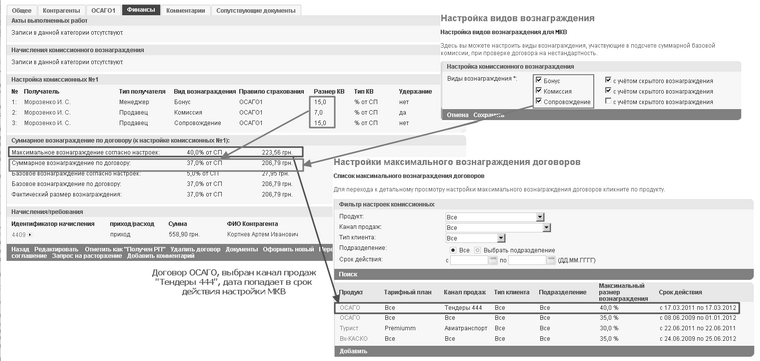Save reward settings with Сохранить
This screenshot has height=361, width=760.
[488, 115]
